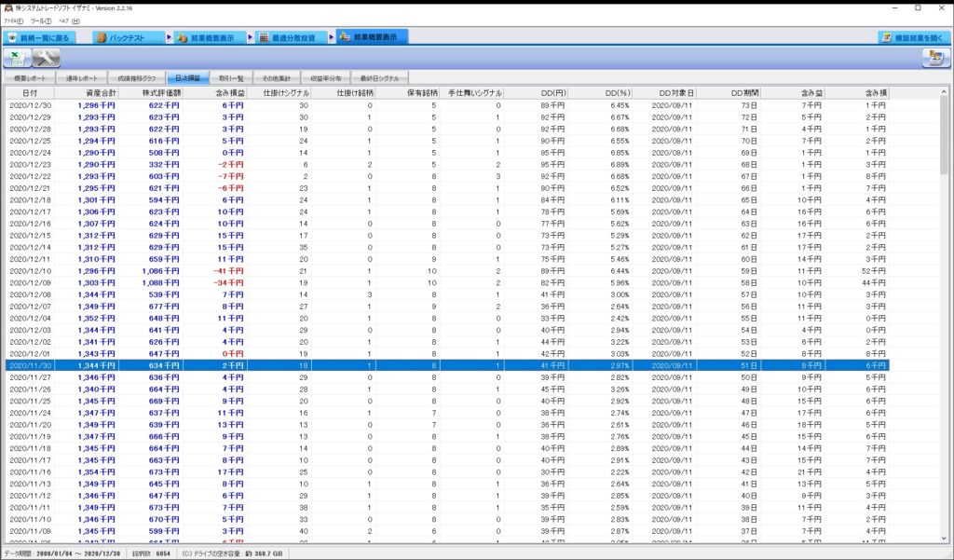Click the calculator icon for 最適分散投資
Image resolution: width=954 pixels, height=560 pixels.
point(265,37)
